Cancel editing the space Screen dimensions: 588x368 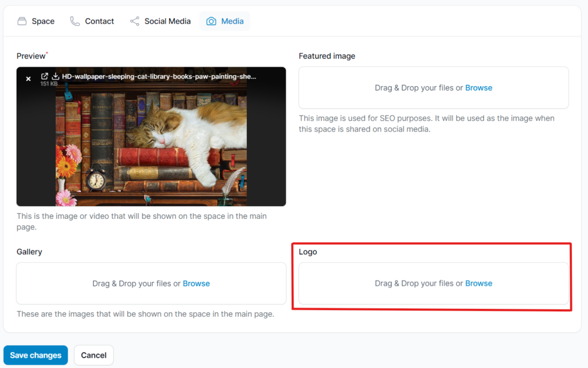click(x=94, y=355)
